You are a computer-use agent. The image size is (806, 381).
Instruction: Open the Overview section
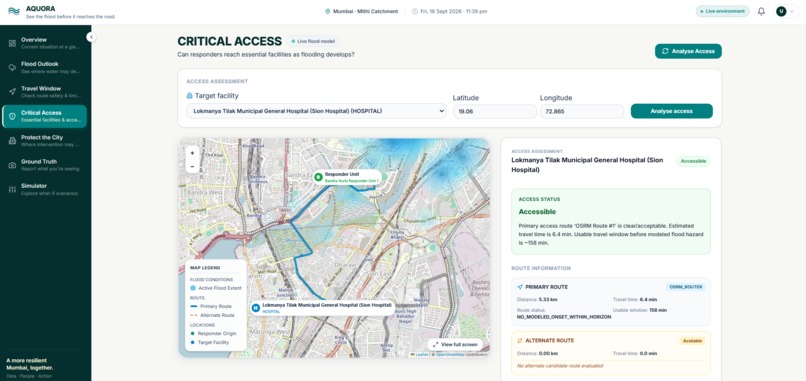click(44, 43)
